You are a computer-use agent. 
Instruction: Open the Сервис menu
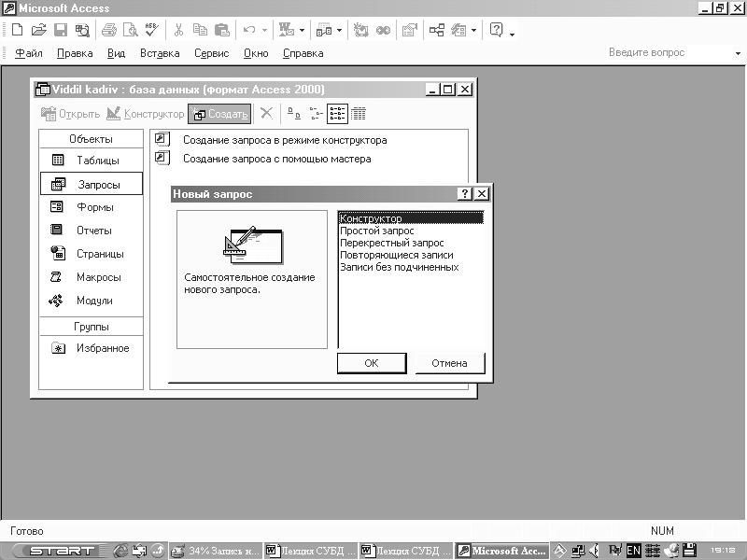click(212, 53)
